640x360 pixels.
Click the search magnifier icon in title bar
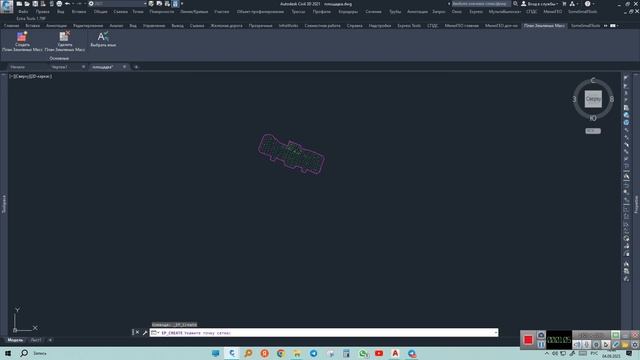[515, 4]
